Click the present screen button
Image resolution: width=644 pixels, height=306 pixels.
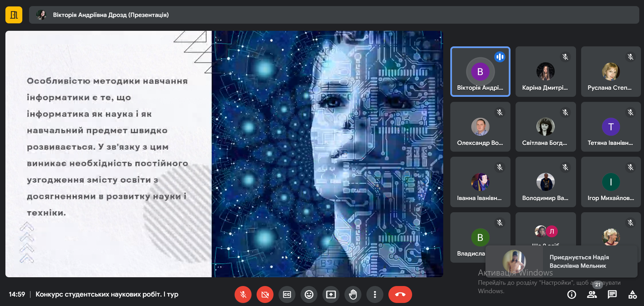331,294
